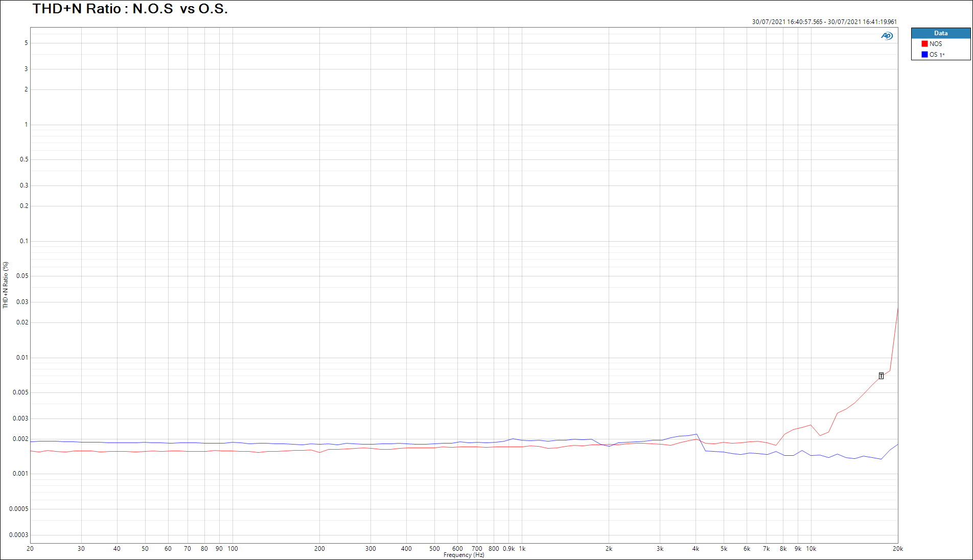Click the red NOS color swatch in legend
Viewport: 973px width, 560px height.
tap(924, 44)
